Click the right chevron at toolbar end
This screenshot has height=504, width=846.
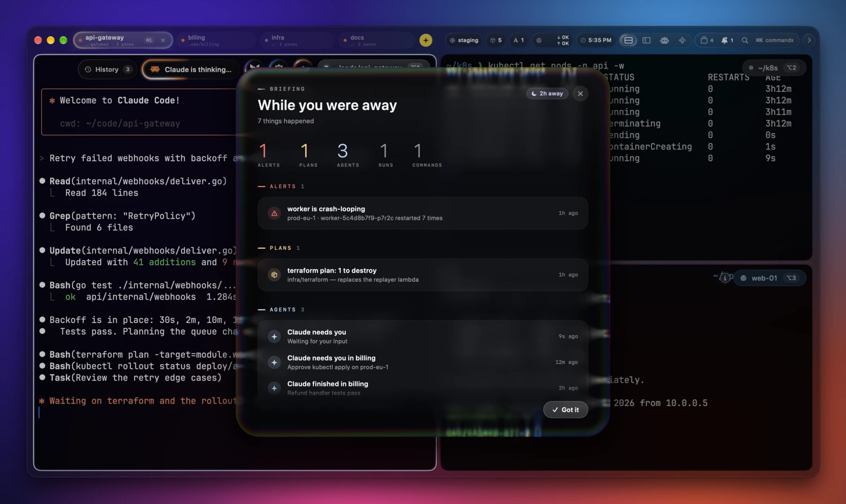pyautogui.click(x=809, y=40)
